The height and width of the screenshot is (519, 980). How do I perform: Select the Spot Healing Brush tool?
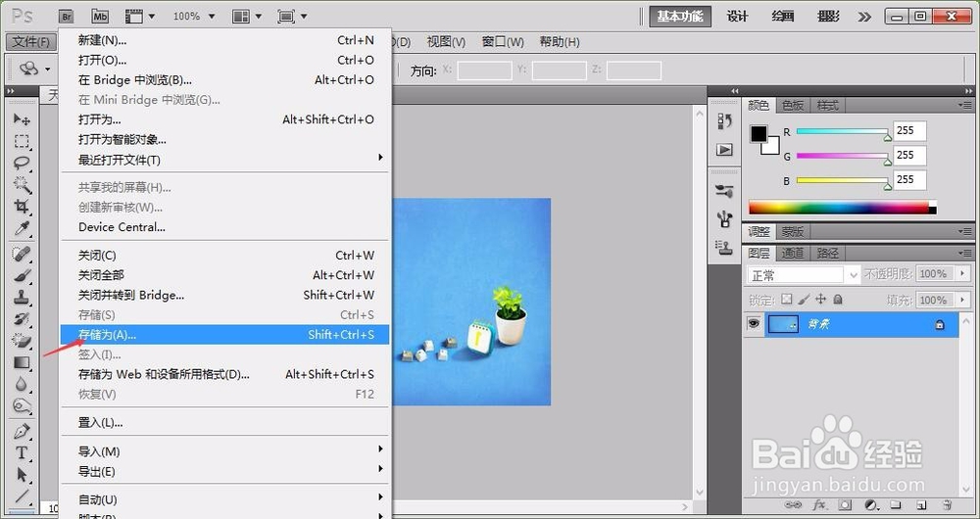(x=22, y=255)
